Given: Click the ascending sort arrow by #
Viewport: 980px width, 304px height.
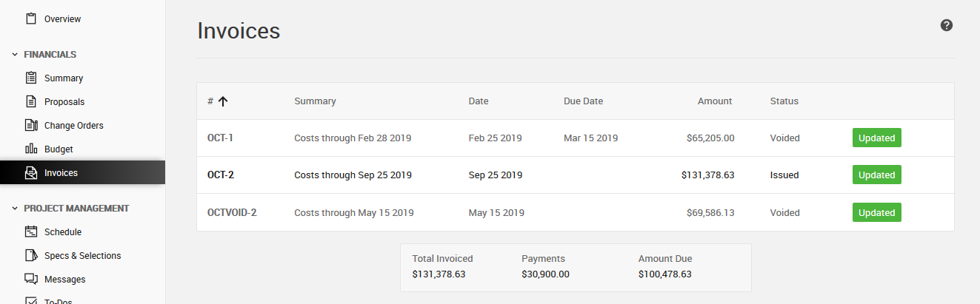Looking at the screenshot, I should point(223,101).
